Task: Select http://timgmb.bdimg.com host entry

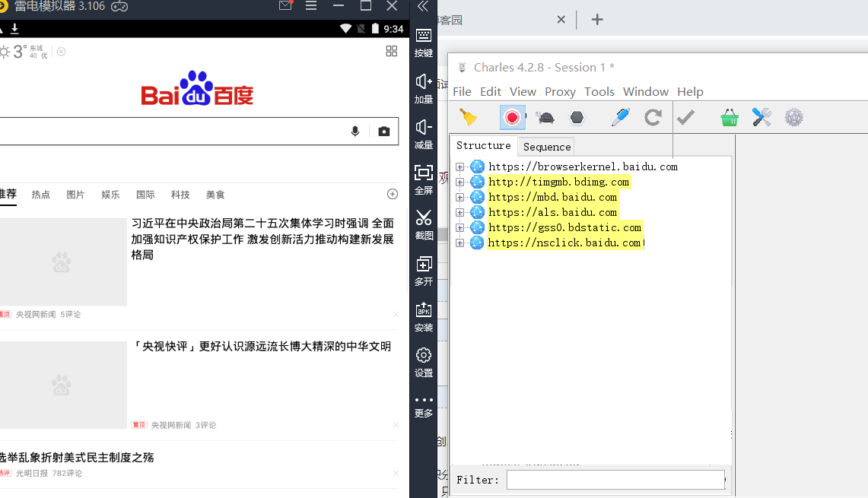Action: 558,182
